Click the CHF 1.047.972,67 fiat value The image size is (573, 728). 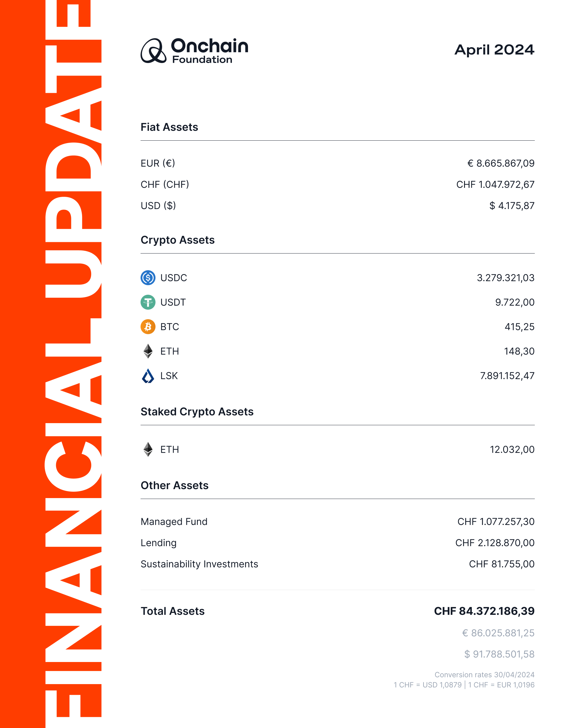pos(495,184)
